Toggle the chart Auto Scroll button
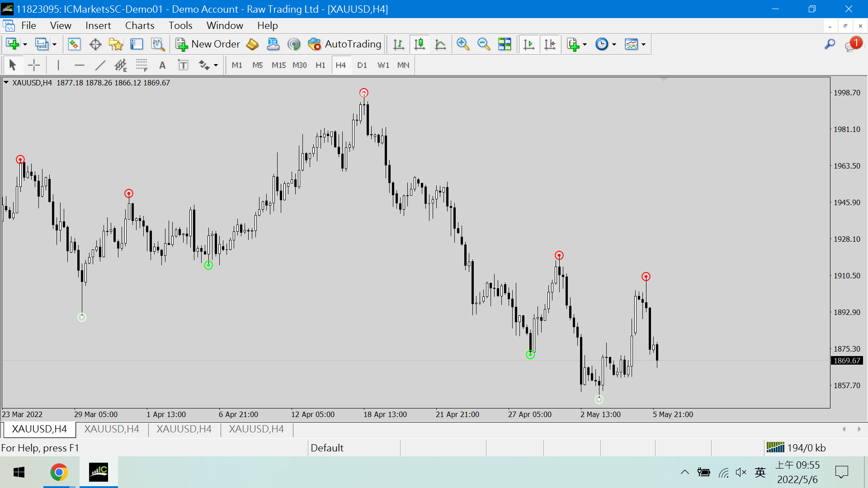The image size is (868, 488). tap(528, 44)
